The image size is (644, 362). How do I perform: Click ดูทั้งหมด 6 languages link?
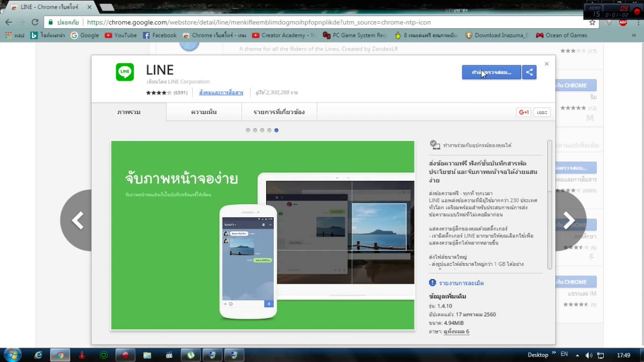point(456,332)
